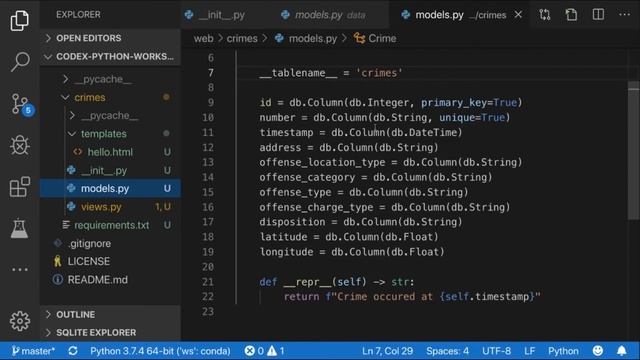Open the Manage gear menu

click(x=20, y=321)
